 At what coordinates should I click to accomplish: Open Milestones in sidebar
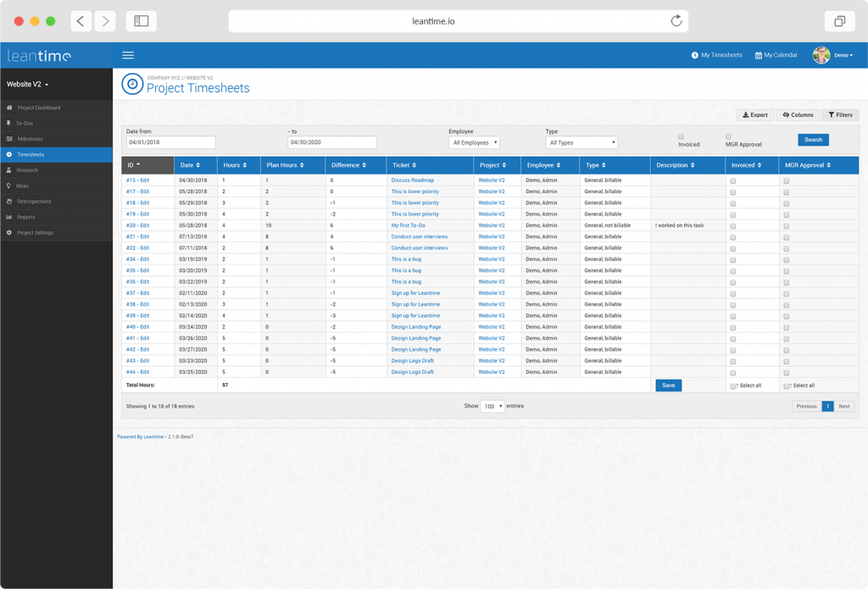[57, 139]
